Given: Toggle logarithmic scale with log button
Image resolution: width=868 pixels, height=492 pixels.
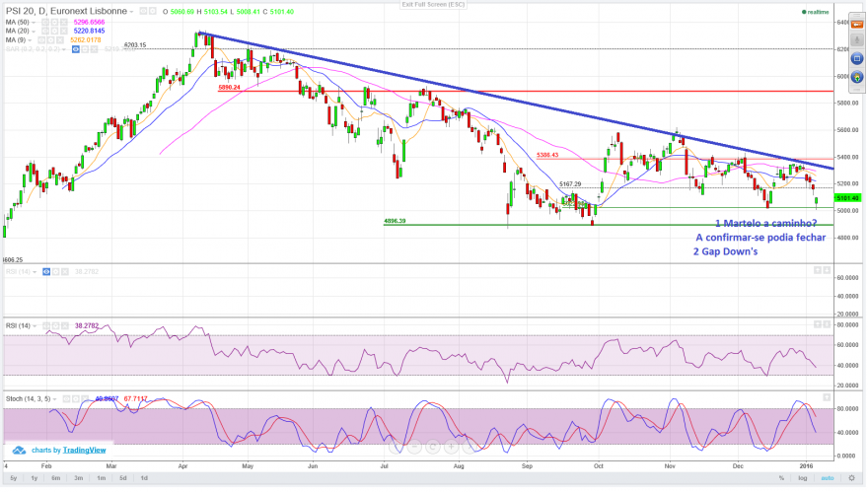Looking at the screenshot, I should (803, 478).
